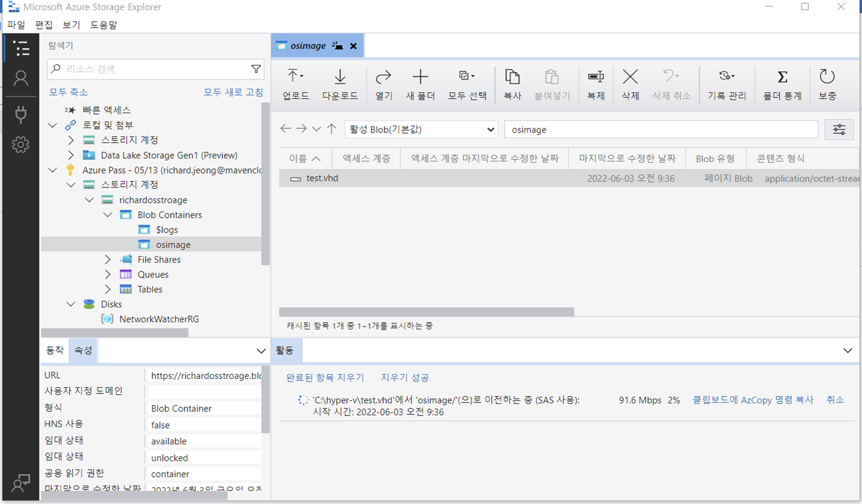Click the Download (다운로드) toolbar icon
This screenshot has width=862, height=504.
click(x=340, y=77)
